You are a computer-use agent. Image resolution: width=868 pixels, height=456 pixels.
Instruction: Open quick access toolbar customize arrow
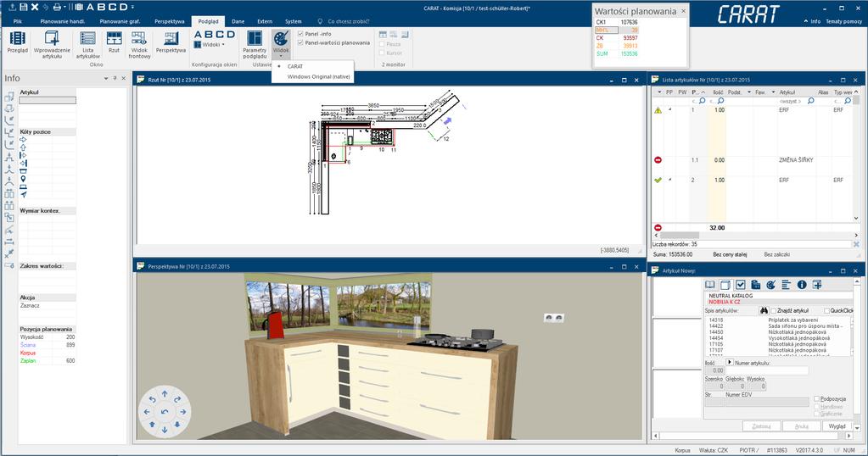click(x=133, y=7)
